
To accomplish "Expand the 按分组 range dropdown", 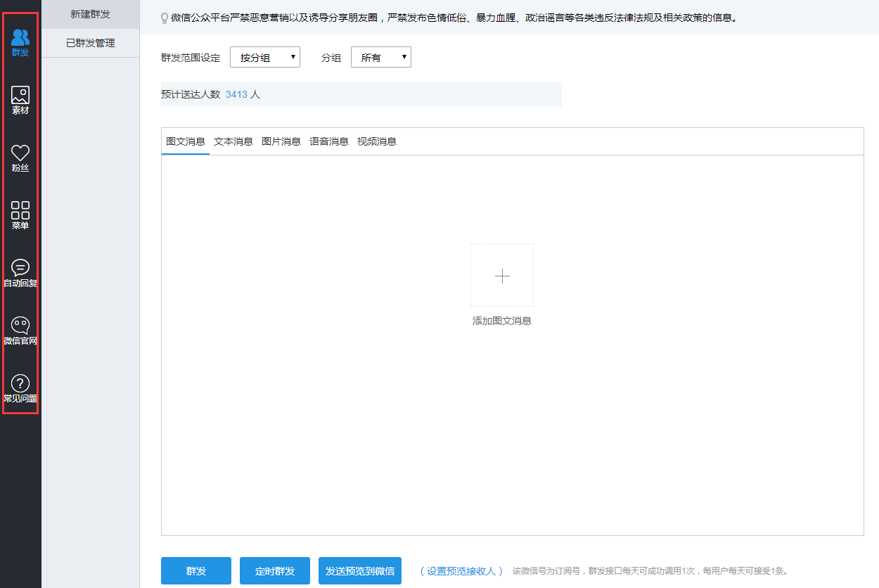I will click(265, 58).
